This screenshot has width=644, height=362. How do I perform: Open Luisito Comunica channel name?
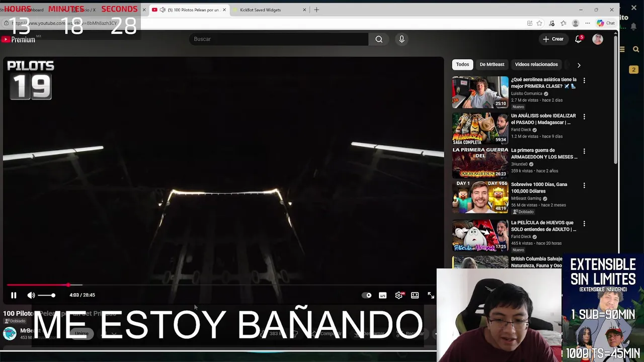point(526,94)
